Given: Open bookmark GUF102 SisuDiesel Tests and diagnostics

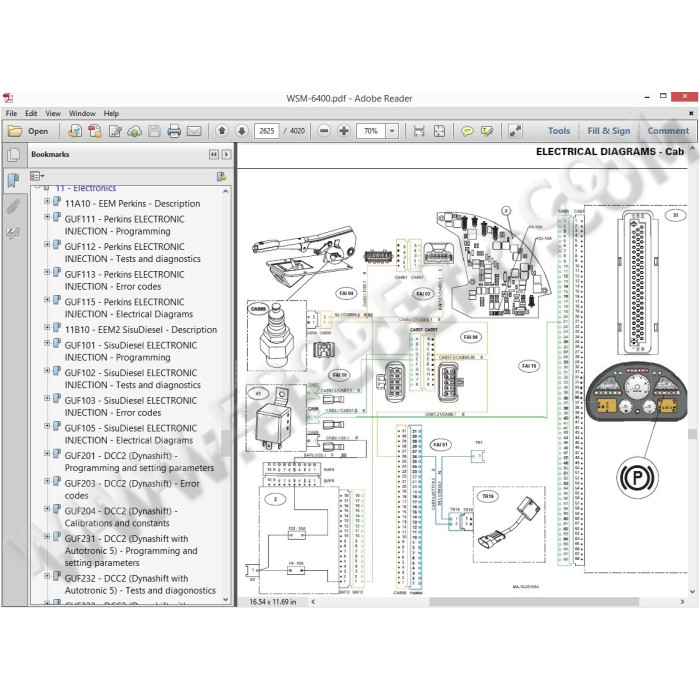Looking at the screenshot, I should pyautogui.click(x=133, y=379).
